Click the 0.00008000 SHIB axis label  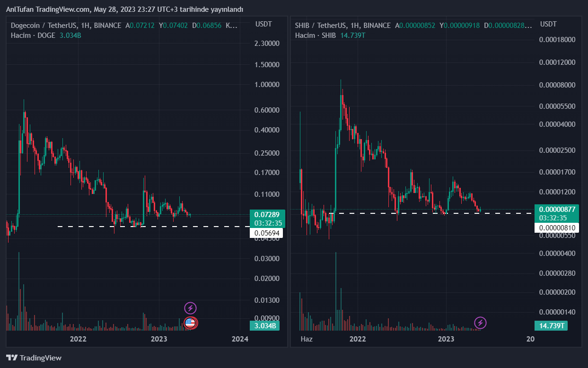(x=557, y=85)
